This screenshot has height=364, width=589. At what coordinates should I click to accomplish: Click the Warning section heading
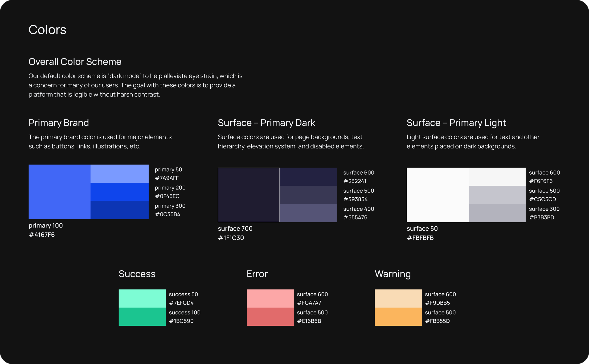[393, 274]
